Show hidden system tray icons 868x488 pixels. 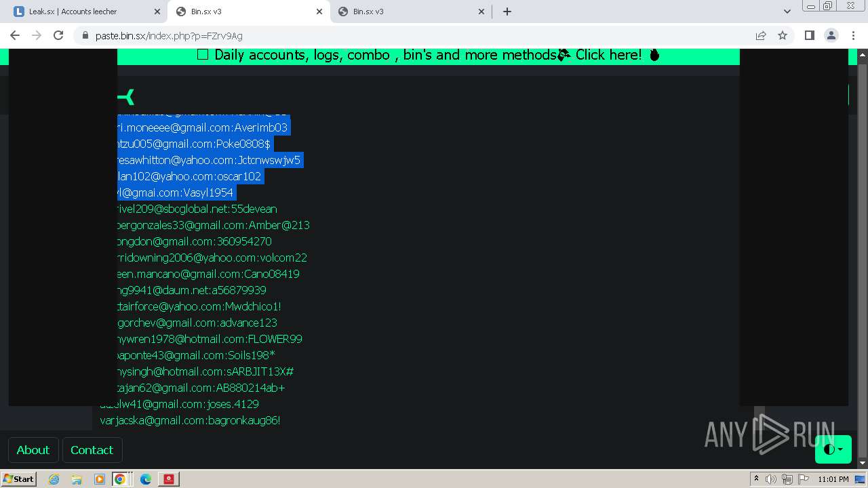pyautogui.click(x=756, y=479)
